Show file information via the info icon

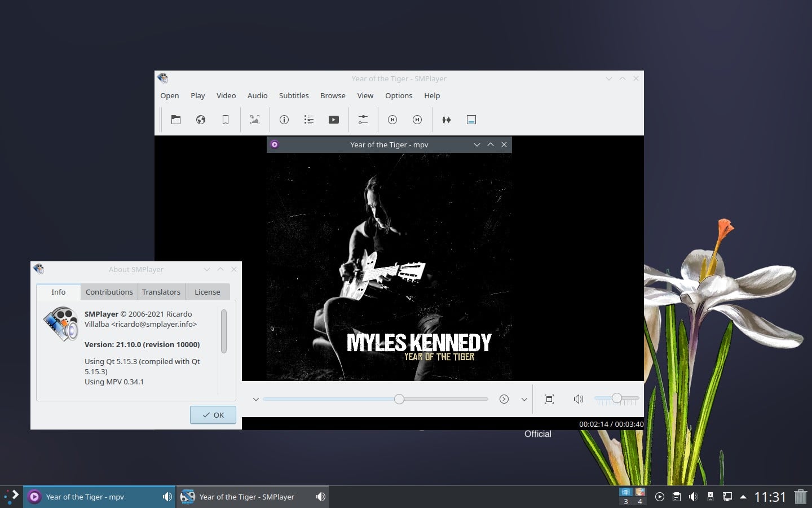(x=284, y=120)
